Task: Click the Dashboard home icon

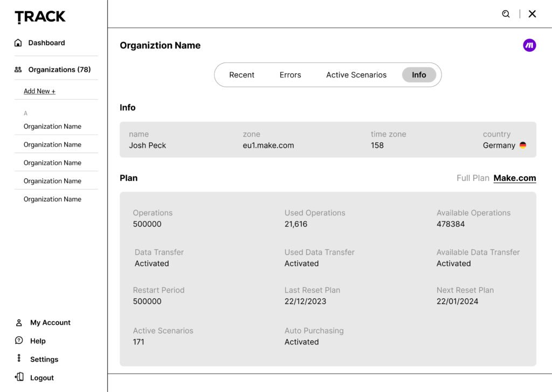Action: [x=18, y=43]
